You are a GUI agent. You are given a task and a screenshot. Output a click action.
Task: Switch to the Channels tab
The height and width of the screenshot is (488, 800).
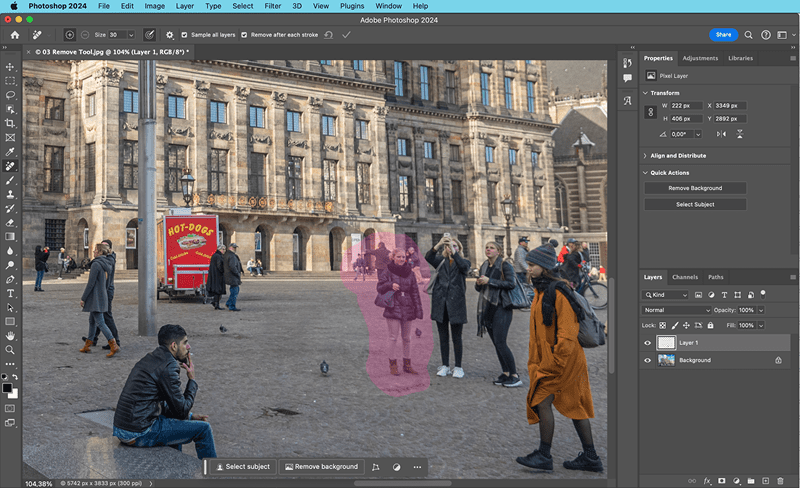pos(685,277)
